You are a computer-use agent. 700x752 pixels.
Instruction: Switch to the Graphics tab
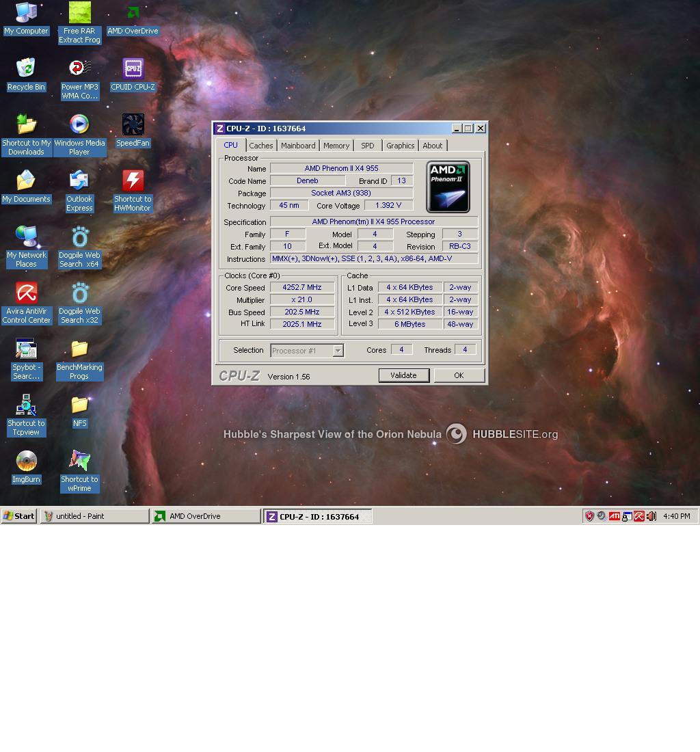click(401, 146)
